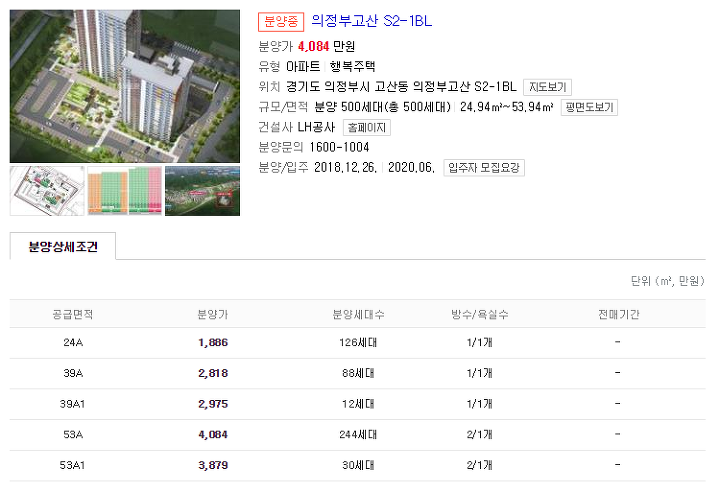Select the 53A1 supply area cell
This screenshot has width=720, height=492.
73,465
